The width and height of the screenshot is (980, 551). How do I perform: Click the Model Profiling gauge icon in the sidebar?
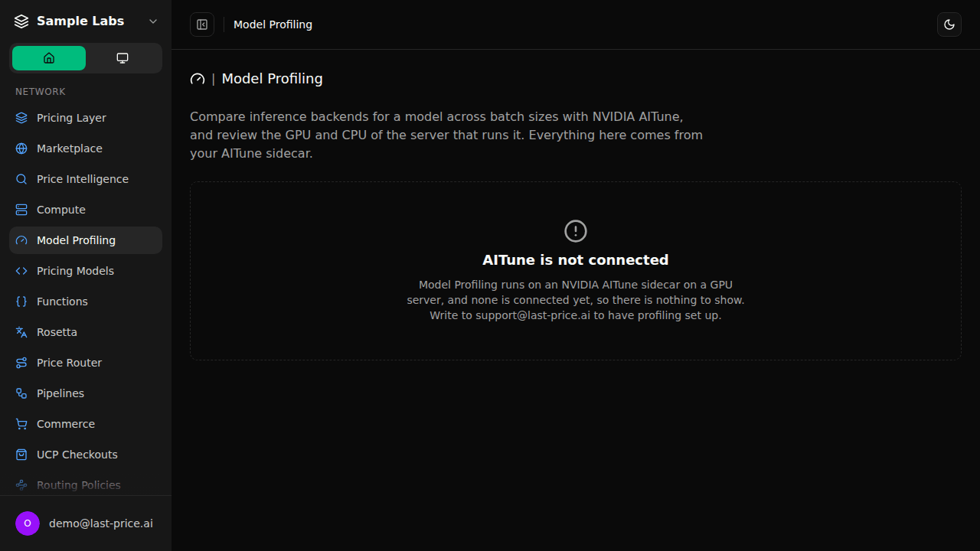21,240
